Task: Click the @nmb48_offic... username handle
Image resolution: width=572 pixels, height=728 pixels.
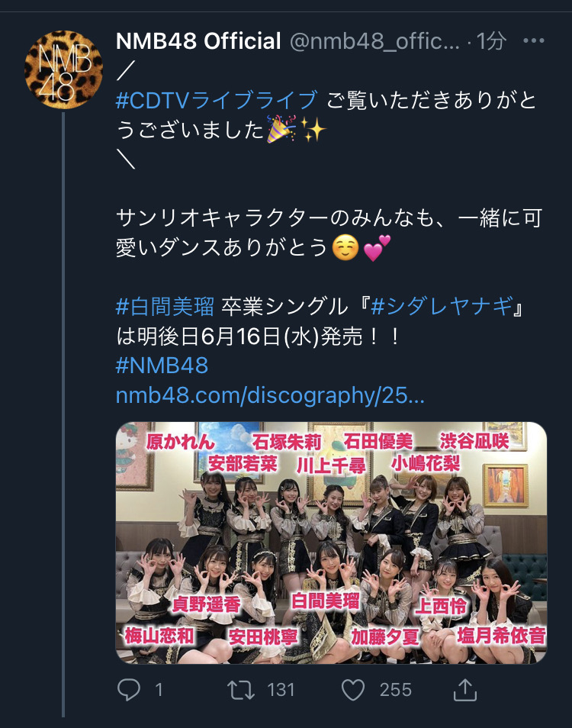Action: pyautogui.click(x=374, y=41)
